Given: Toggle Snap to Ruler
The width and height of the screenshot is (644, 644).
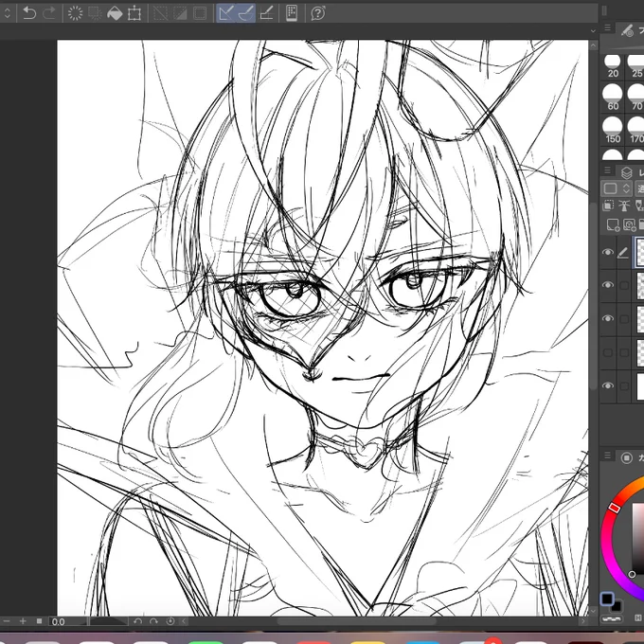Looking at the screenshot, I should tap(226, 13).
